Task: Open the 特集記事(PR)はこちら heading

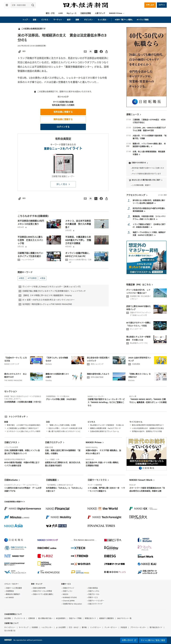Action: pyautogui.click(x=139, y=284)
